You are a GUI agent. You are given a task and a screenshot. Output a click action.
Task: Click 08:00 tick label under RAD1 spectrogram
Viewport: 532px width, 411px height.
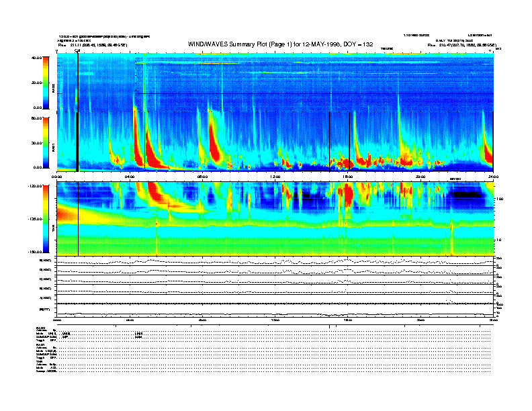pyautogui.click(x=202, y=177)
